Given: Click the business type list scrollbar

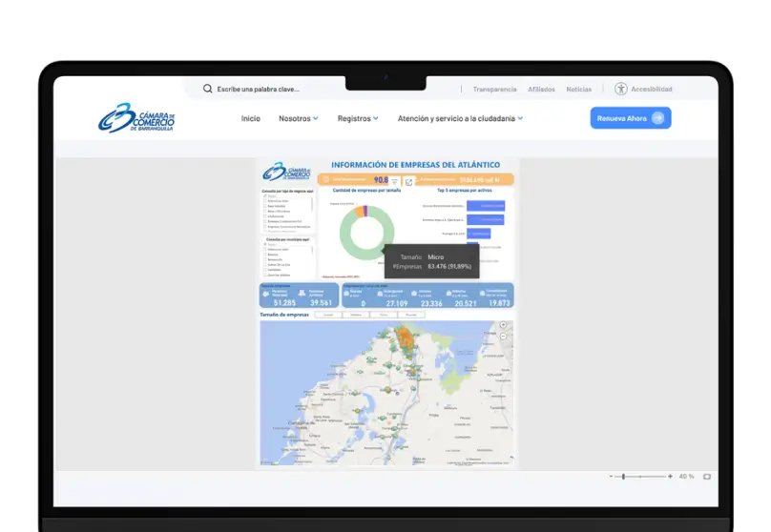Looking at the screenshot, I should 312,205.
